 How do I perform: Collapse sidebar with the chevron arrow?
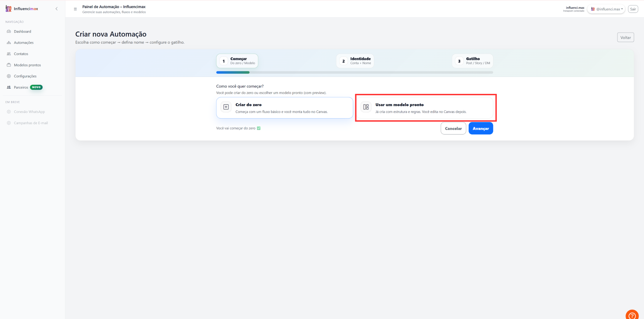57,9
